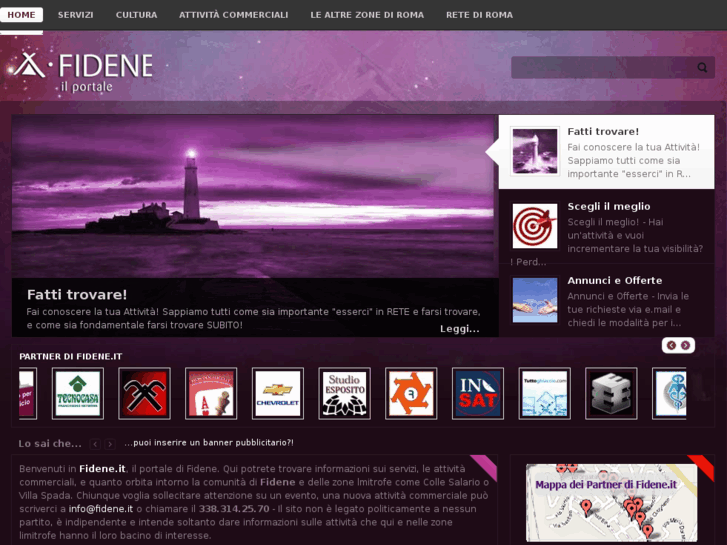Go to next partner with right arrow
727x545 pixels.
pos(685,346)
